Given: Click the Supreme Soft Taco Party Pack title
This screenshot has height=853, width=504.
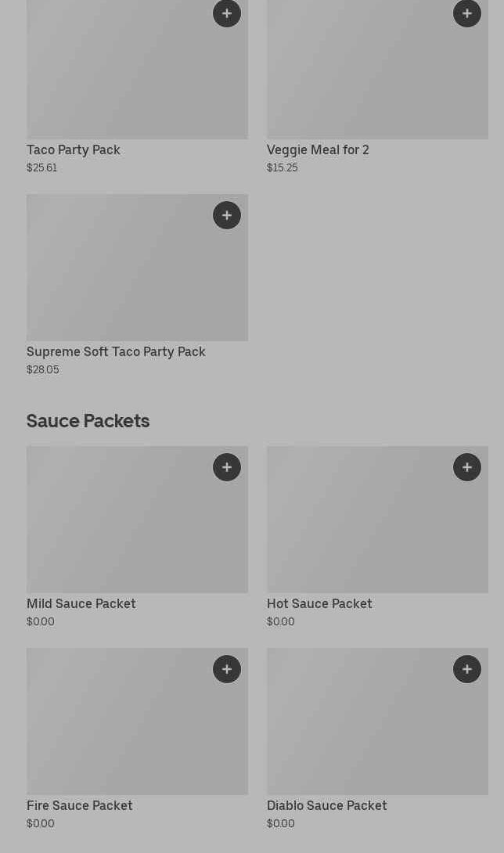Looking at the screenshot, I should [x=116, y=351].
